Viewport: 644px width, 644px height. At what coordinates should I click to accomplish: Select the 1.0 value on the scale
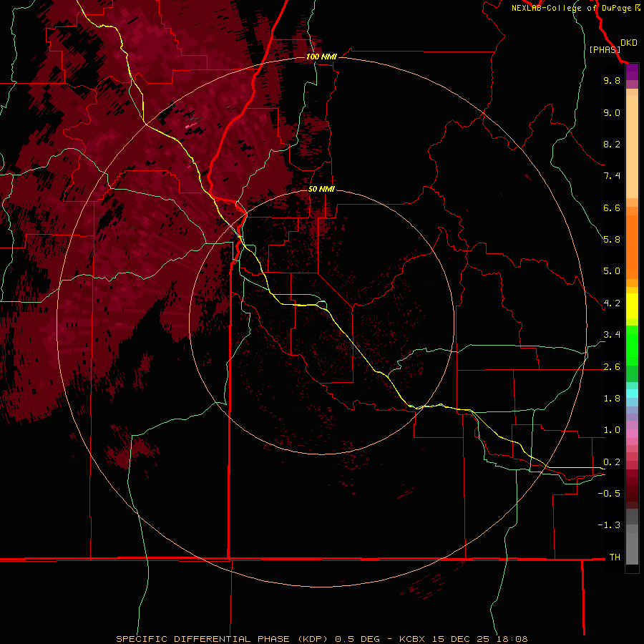612,430
